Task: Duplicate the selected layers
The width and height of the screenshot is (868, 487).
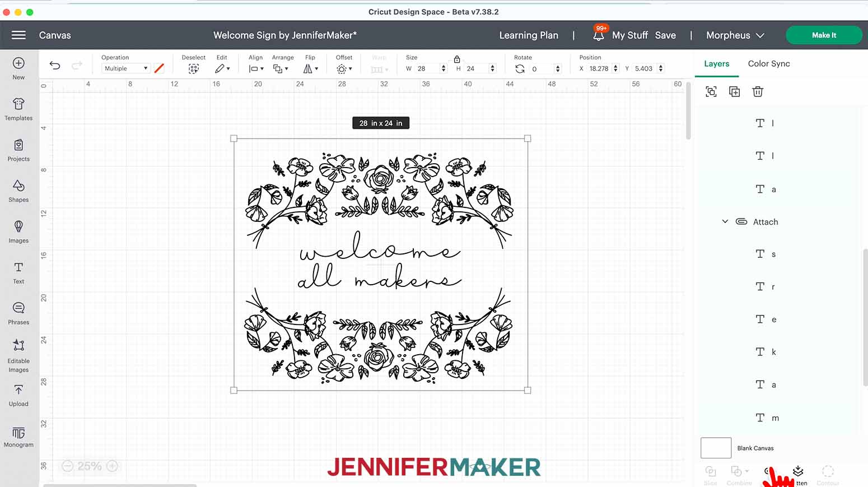Action: tap(735, 91)
